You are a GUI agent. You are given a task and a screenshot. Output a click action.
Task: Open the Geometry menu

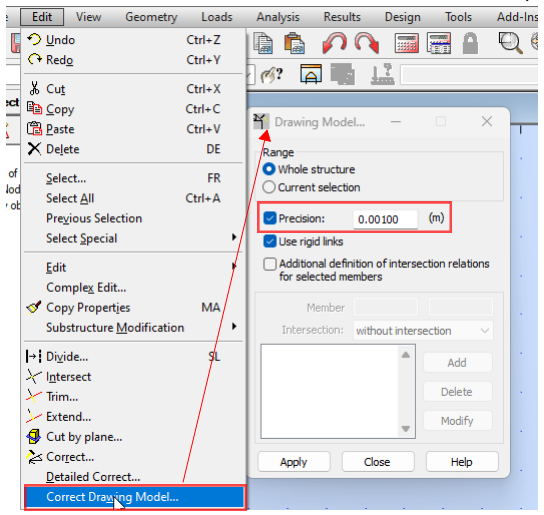click(x=151, y=17)
